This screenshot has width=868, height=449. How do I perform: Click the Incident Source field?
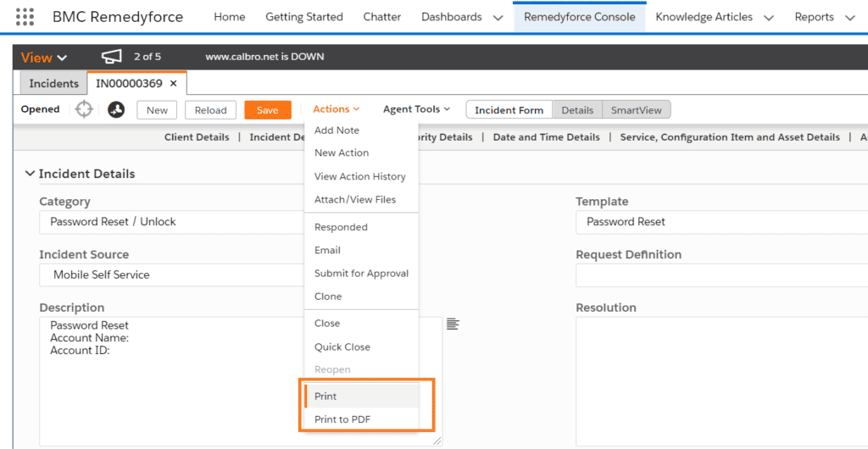click(x=171, y=274)
